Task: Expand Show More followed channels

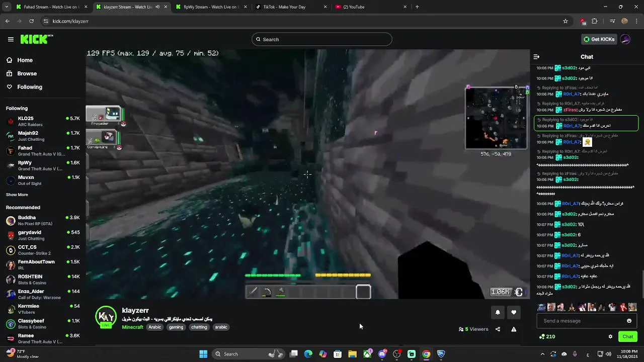Action: [x=17, y=195]
